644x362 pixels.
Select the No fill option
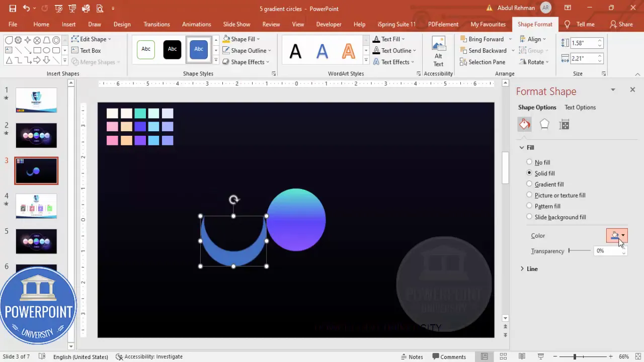tap(538, 162)
